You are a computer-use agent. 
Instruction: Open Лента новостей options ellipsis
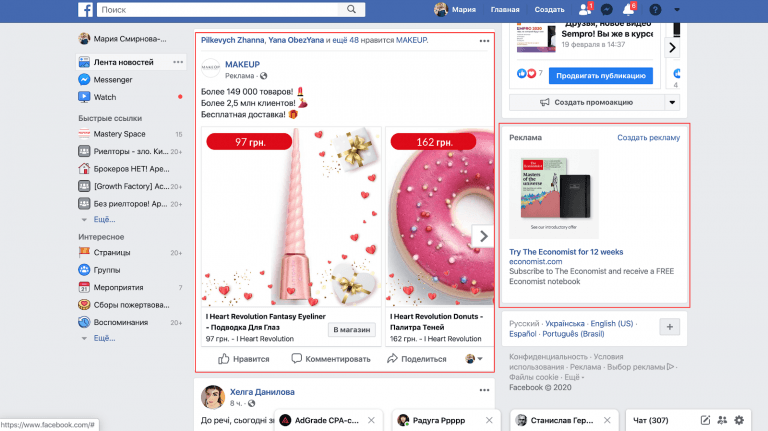[178, 62]
